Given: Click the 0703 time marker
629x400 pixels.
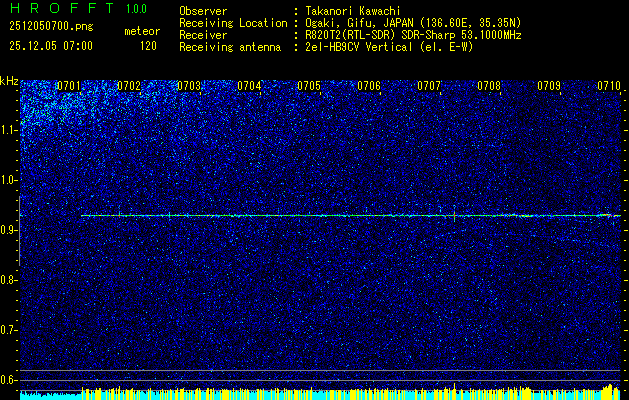Looking at the screenshot, I should (189, 85).
